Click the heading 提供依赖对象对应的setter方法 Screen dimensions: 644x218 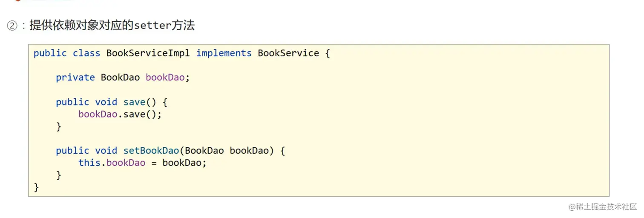112,26
